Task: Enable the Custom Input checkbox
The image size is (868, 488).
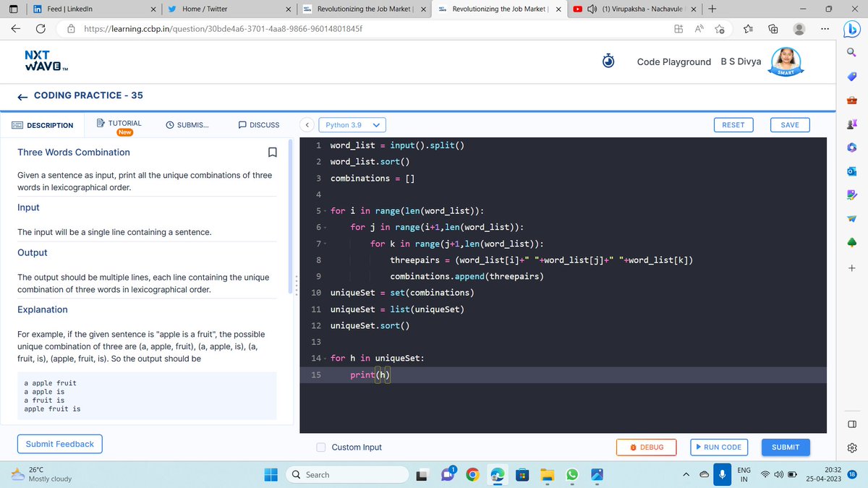Action: click(321, 448)
